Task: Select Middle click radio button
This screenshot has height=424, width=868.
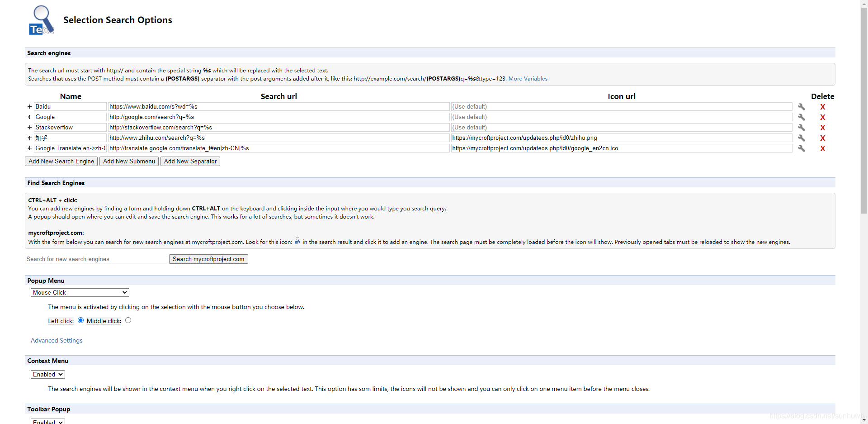Action: pyautogui.click(x=128, y=320)
